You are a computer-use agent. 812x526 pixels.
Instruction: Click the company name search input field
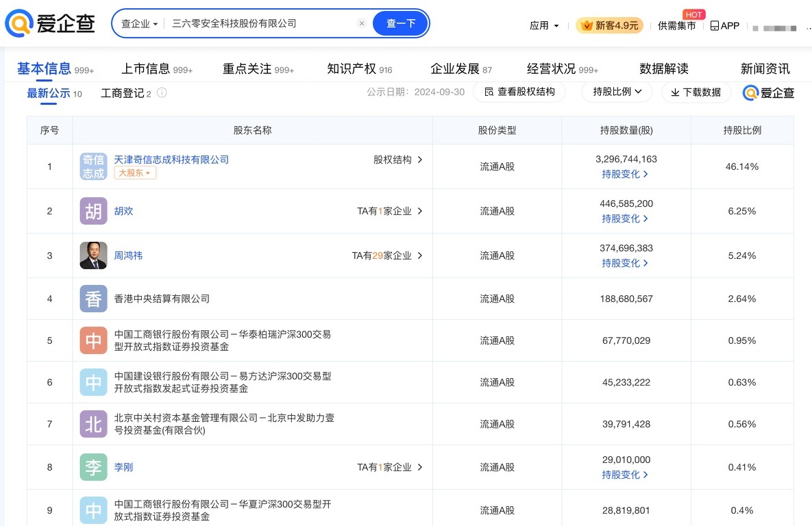tap(260, 23)
